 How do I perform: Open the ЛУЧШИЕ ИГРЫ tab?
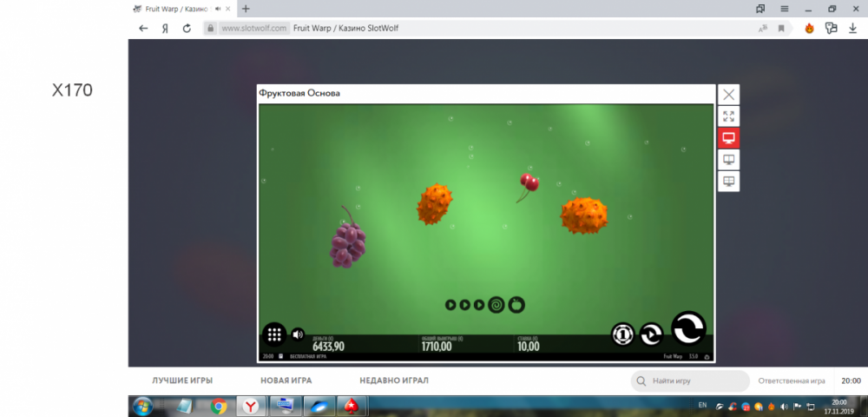182,381
